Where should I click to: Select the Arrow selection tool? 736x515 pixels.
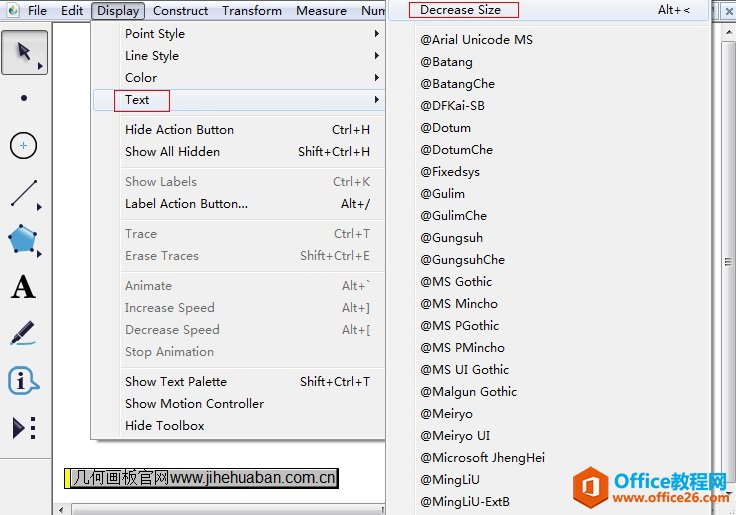click(x=24, y=53)
